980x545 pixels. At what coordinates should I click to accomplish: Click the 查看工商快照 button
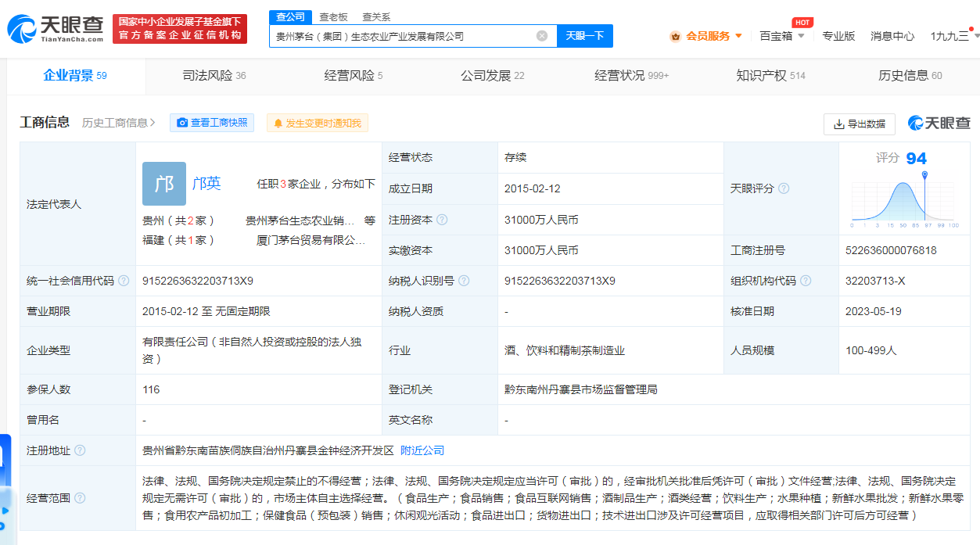[212, 123]
